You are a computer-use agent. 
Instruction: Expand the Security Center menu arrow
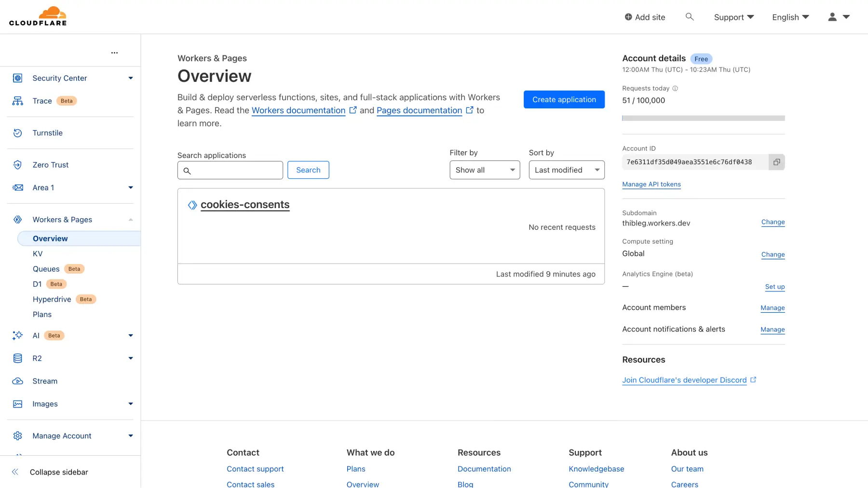coord(131,78)
